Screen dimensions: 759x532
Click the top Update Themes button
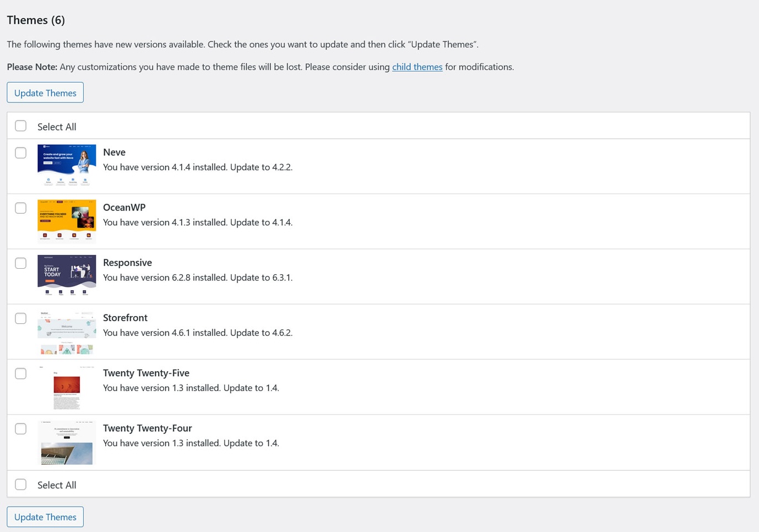[45, 92]
